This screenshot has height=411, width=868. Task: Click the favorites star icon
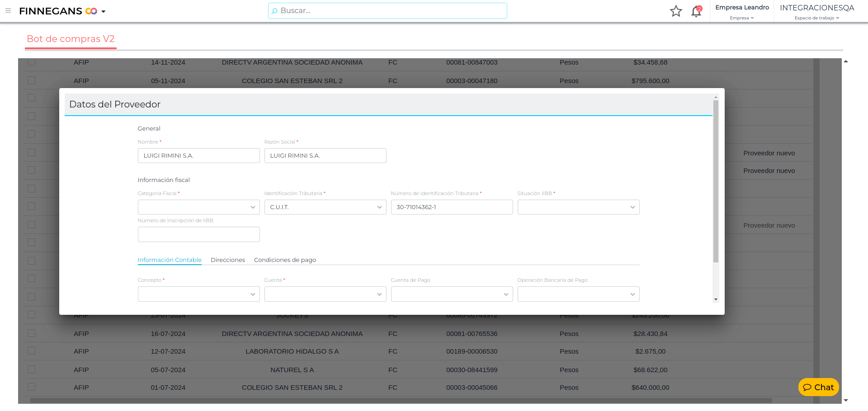click(676, 11)
